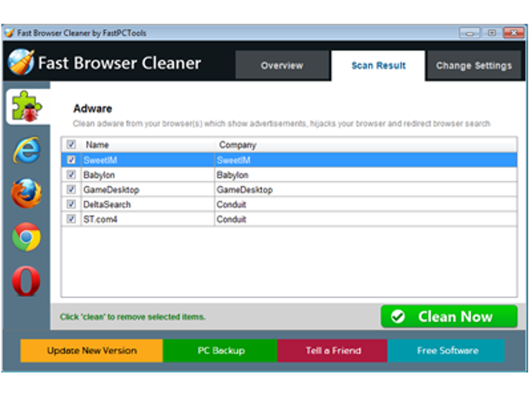Select the Internet Explorer sidebar icon
The width and height of the screenshot is (532, 399).
(27, 150)
